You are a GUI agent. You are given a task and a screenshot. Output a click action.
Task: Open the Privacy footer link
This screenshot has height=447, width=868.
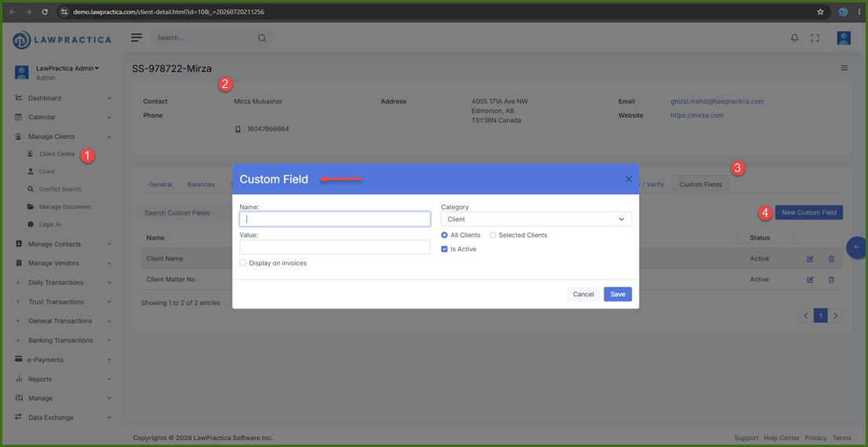(x=816, y=438)
